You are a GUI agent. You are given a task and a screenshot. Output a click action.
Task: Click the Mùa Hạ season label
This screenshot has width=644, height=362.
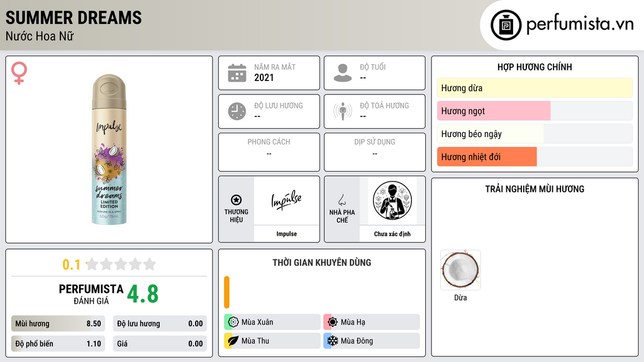tap(353, 322)
